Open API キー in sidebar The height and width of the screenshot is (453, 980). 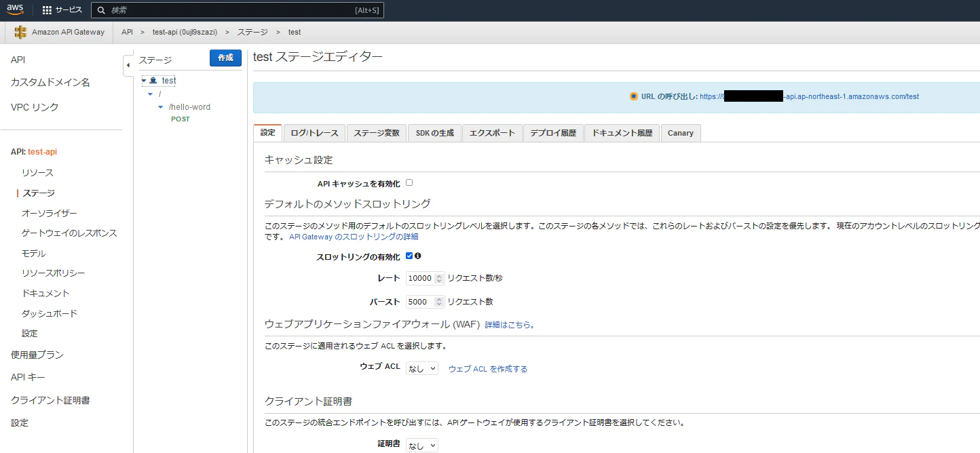[28, 378]
